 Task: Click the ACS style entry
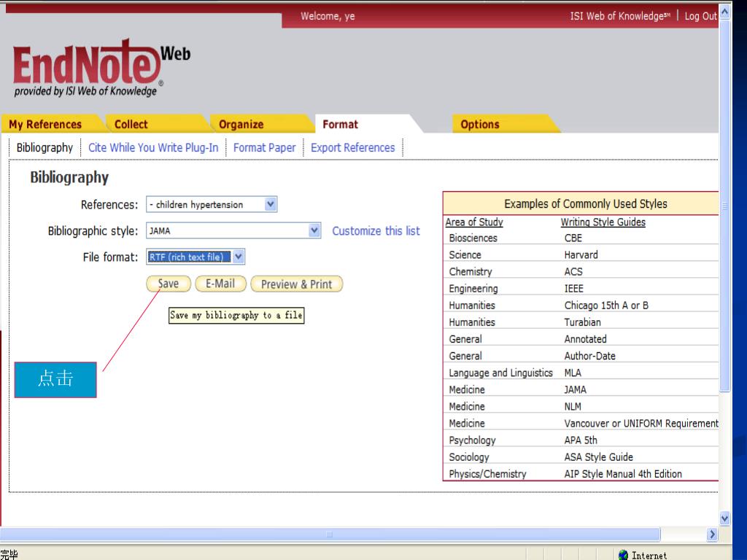pyautogui.click(x=573, y=272)
